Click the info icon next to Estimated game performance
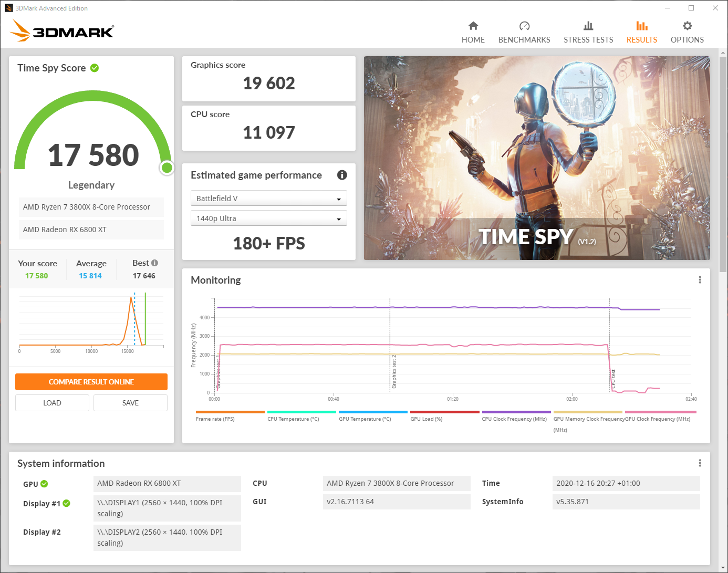The image size is (728, 573). 342,175
